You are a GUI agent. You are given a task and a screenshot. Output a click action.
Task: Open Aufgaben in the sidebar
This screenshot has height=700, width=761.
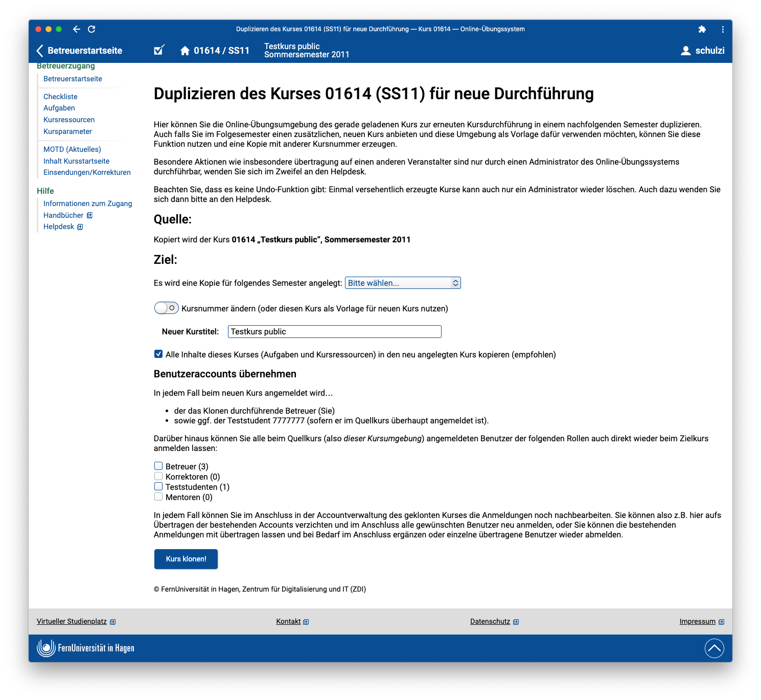tap(59, 108)
